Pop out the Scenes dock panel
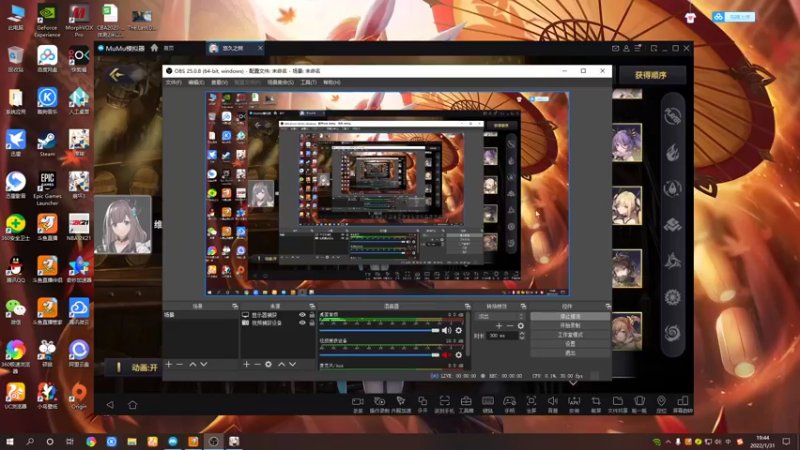Screen dimensions: 800x450 [235, 306]
